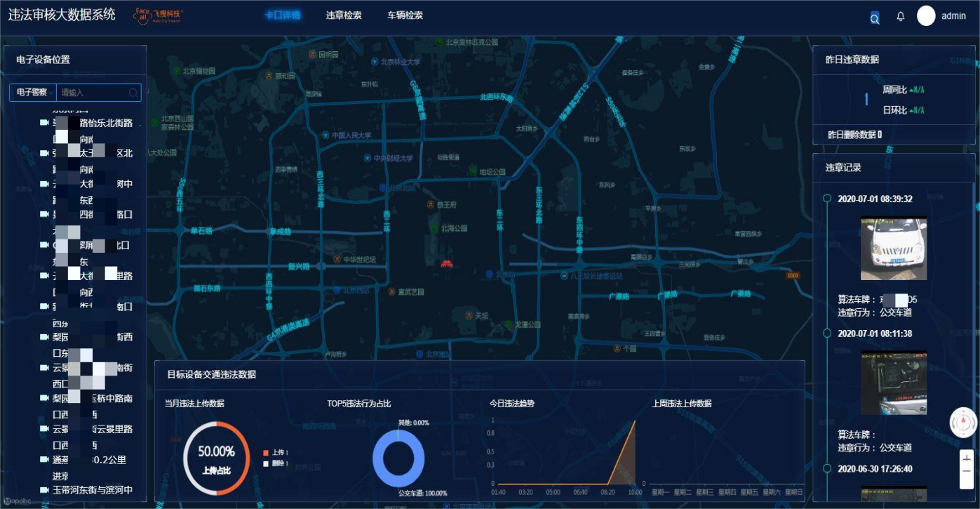Click the 目标设备交通违法数据 panel header

[211, 374]
